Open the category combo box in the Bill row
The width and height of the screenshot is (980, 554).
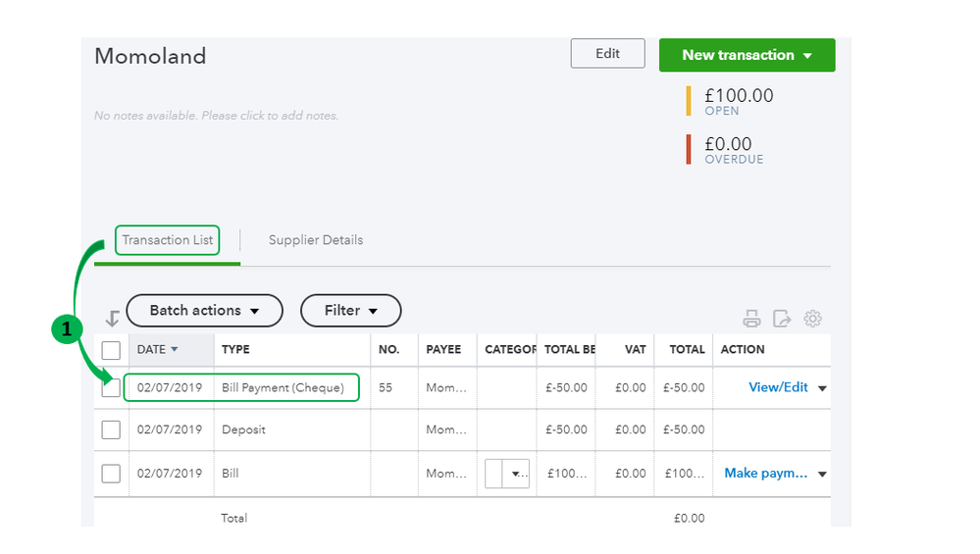pos(507,474)
